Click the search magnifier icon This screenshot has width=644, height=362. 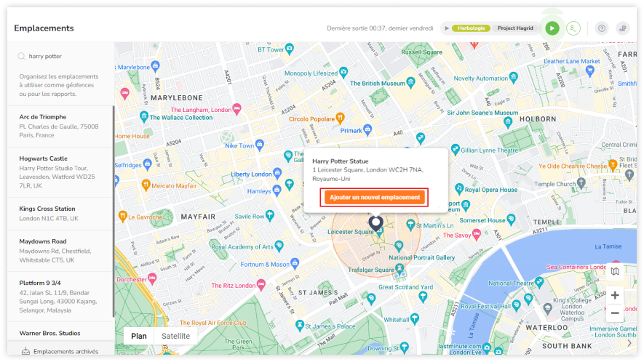click(x=21, y=56)
